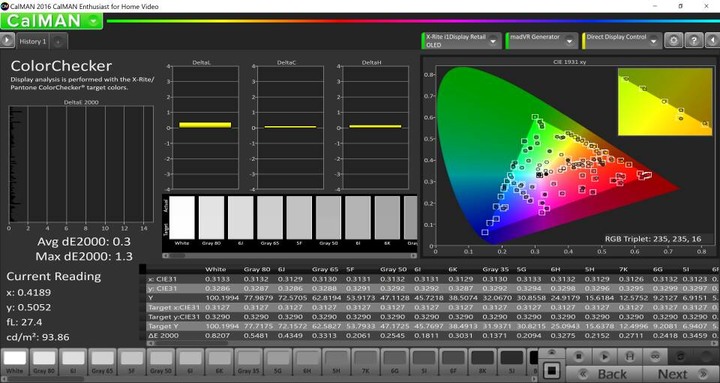This screenshot has height=383, width=720.
Task: Enable continuous read with the infinity icon
Action: point(655,356)
